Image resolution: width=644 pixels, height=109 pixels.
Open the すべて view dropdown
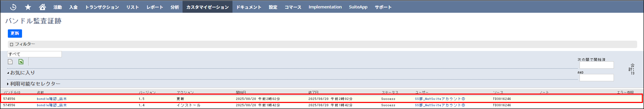click(x=34, y=54)
